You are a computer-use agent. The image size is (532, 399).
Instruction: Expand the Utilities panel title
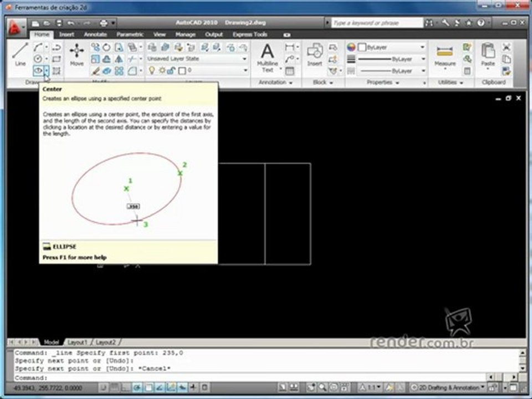pos(451,83)
